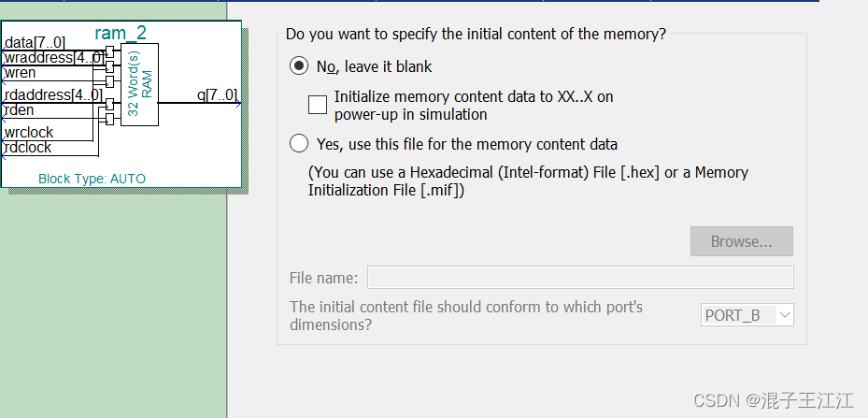Click the Block Type: AUTO label

point(92,179)
